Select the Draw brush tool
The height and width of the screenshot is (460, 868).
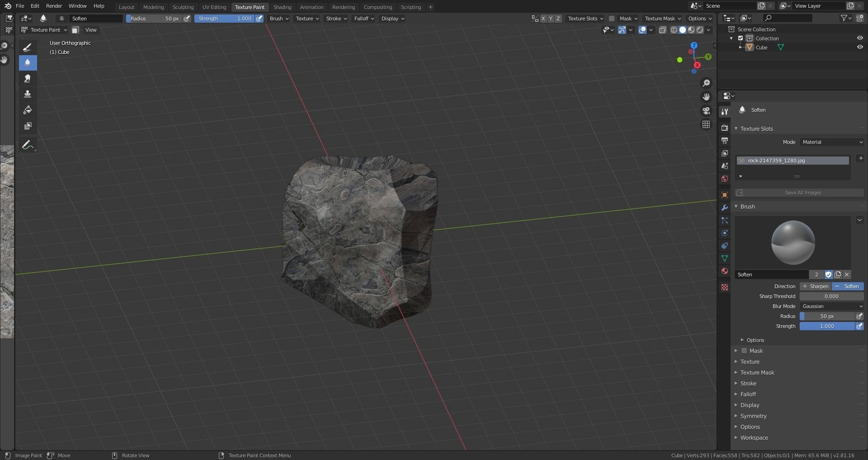pos(28,47)
